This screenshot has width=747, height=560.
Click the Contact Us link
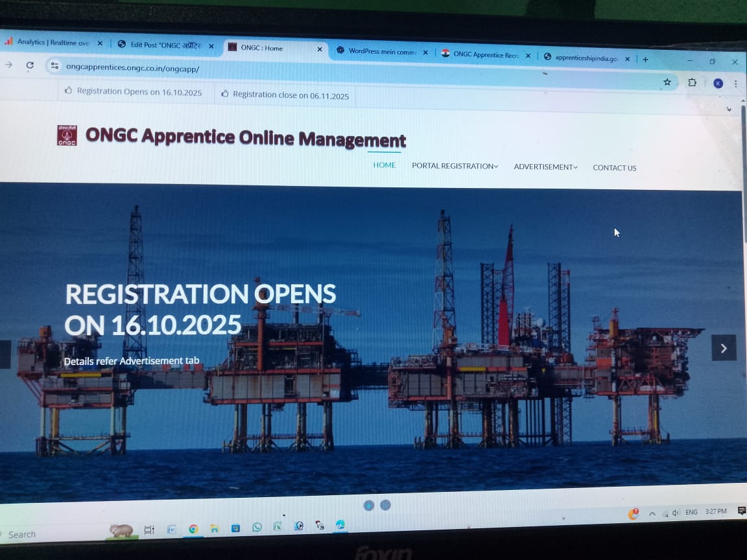(x=614, y=168)
